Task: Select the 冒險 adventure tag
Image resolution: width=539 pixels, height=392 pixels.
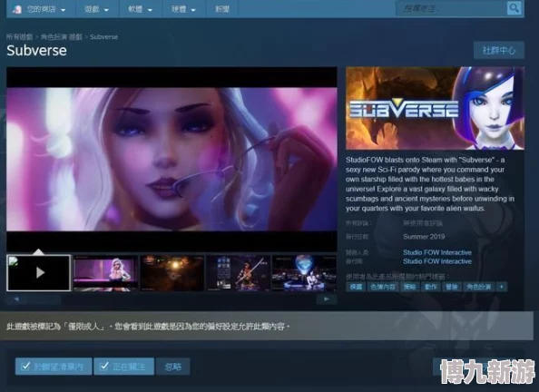Action: pyautogui.click(x=452, y=287)
